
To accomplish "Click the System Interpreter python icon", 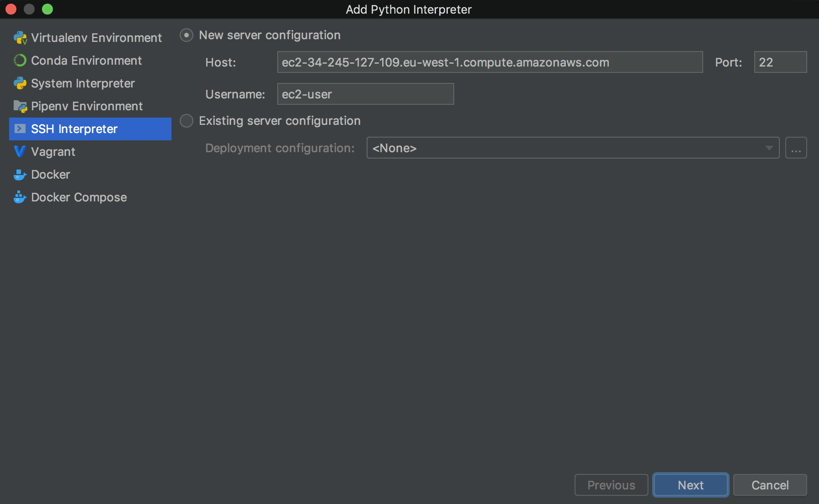I will click(20, 83).
